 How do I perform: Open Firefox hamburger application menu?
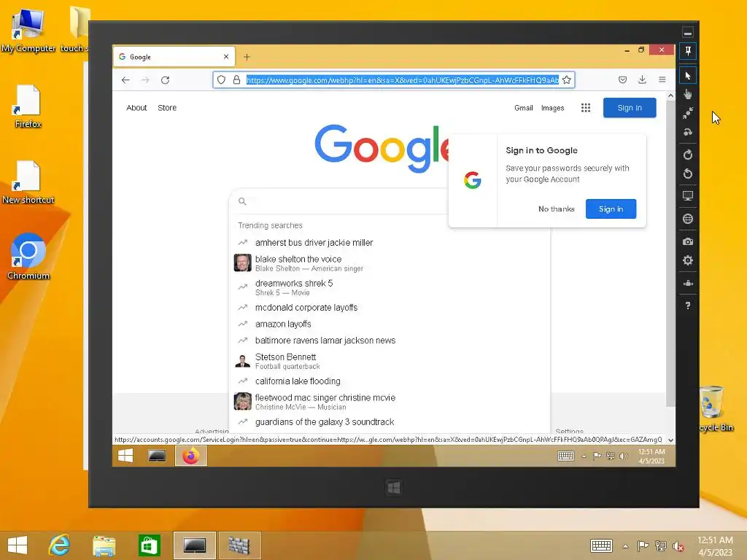click(662, 79)
